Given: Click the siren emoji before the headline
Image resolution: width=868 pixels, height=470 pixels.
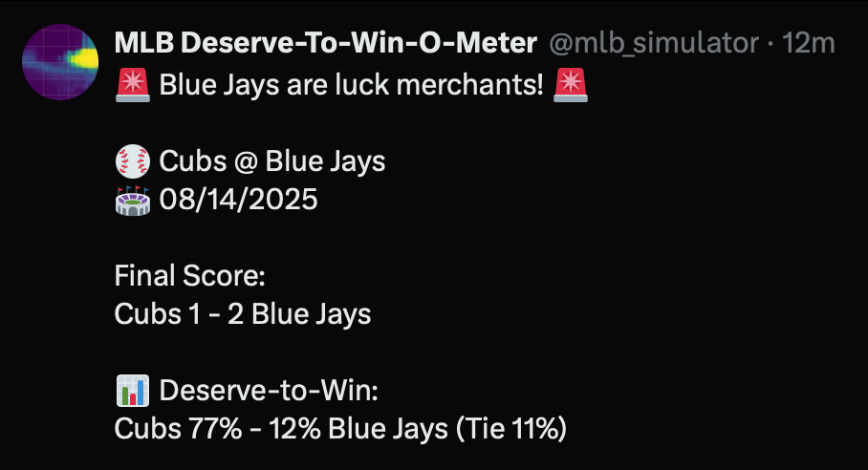Looking at the screenshot, I should click(131, 86).
